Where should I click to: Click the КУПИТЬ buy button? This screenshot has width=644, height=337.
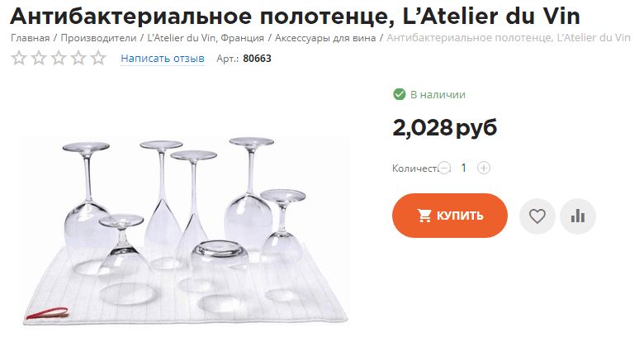[x=450, y=216]
